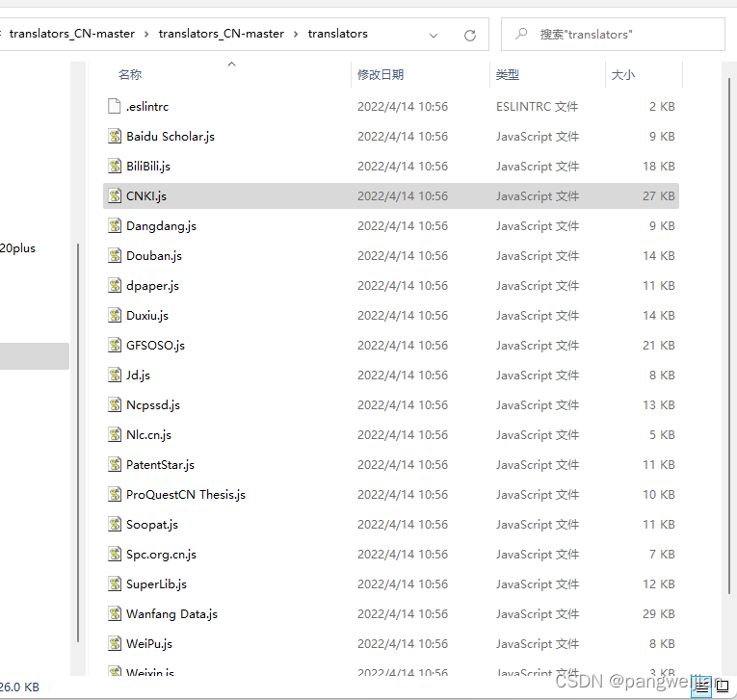Image resolution: width=737 pixels, height=700 pixels.
Task: Click the Ncpssd.js file icon
Action: tap(115, 404)
